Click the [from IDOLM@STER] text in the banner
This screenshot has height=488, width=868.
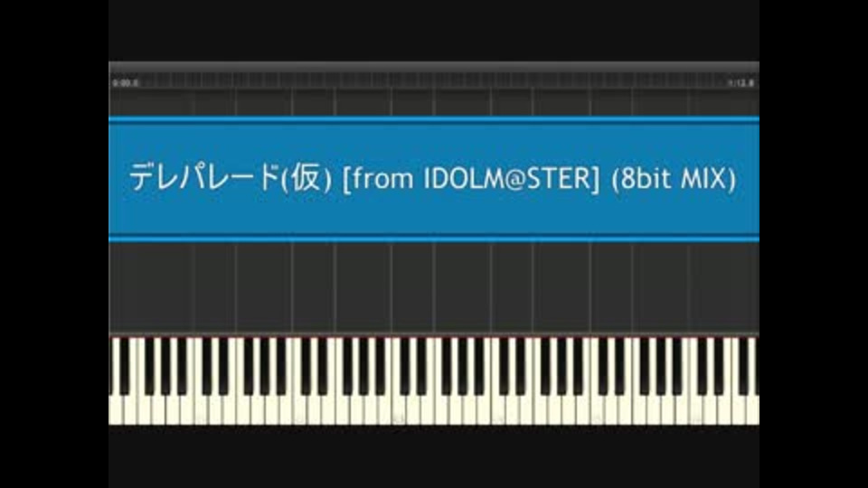(471, 178)
